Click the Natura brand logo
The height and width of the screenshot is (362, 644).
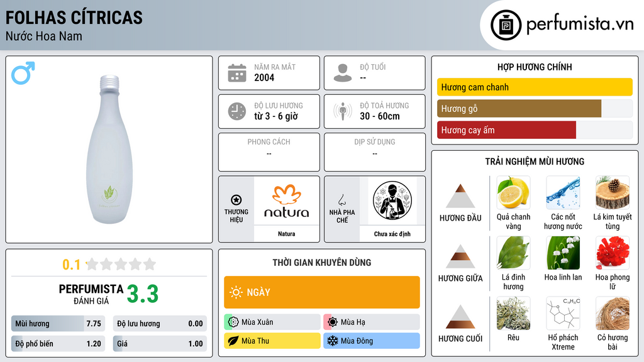tap(286, 201)
